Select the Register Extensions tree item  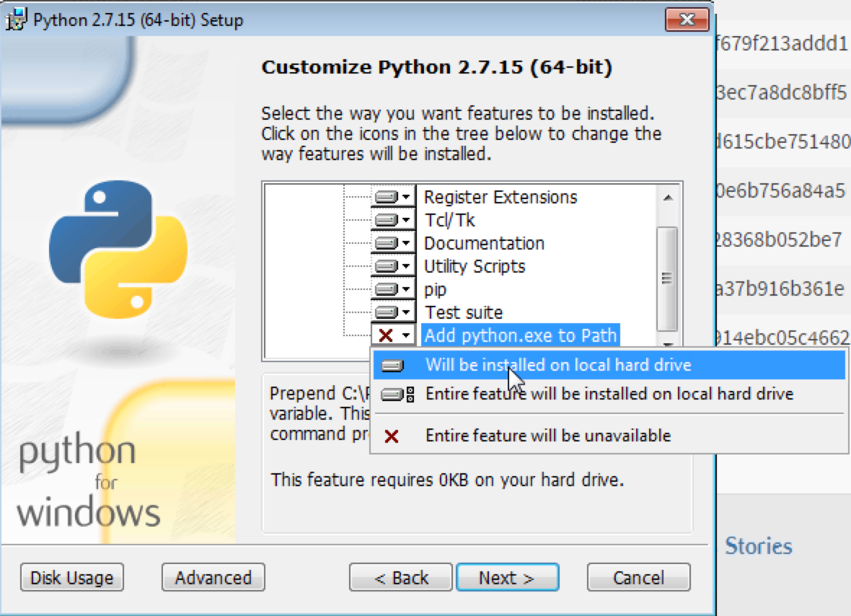click(500, 197)
